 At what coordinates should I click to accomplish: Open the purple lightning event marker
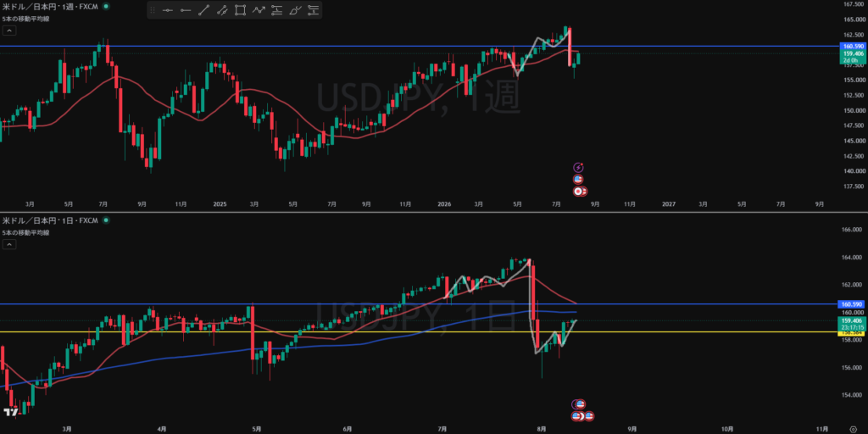click(578, 167)
